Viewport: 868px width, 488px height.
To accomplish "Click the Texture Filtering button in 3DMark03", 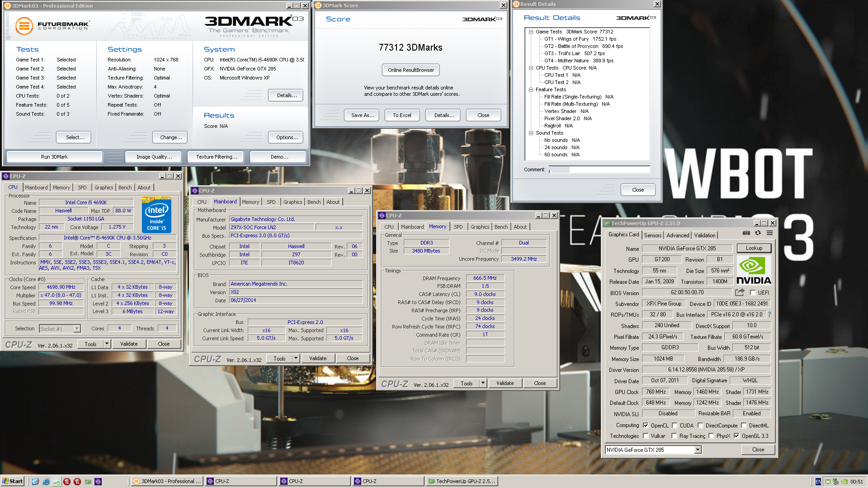I will click(x=217, y=157).
